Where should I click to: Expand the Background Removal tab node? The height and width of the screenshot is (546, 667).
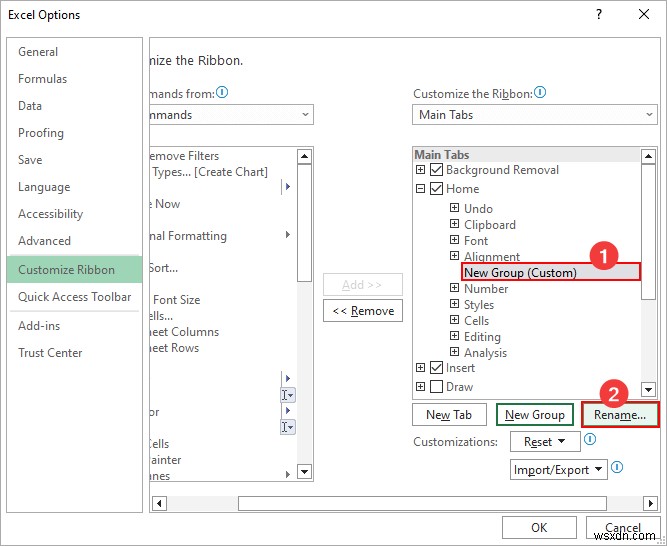(420, 170)
